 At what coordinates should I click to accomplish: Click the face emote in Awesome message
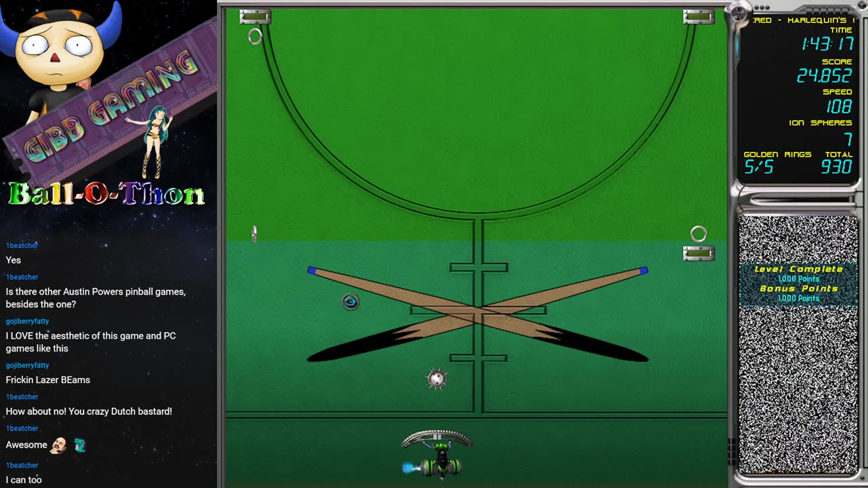pyautogui.click(x=58, y=445)
